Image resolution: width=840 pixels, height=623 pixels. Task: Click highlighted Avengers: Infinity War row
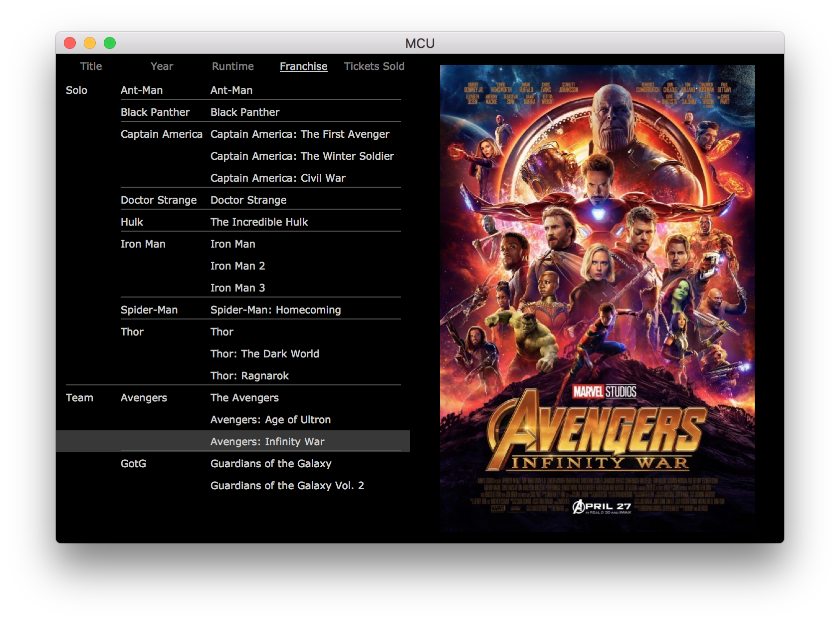(267, 442)
